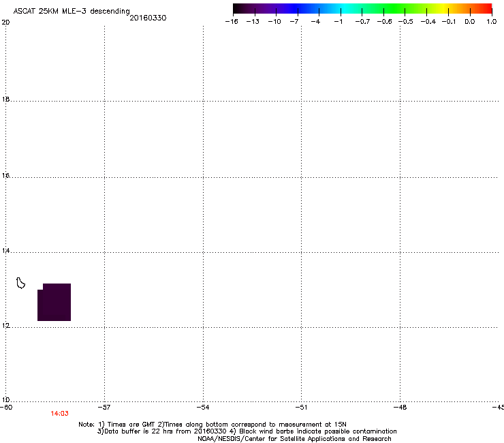Click the longitude label -54

click(x=203, y=408)
